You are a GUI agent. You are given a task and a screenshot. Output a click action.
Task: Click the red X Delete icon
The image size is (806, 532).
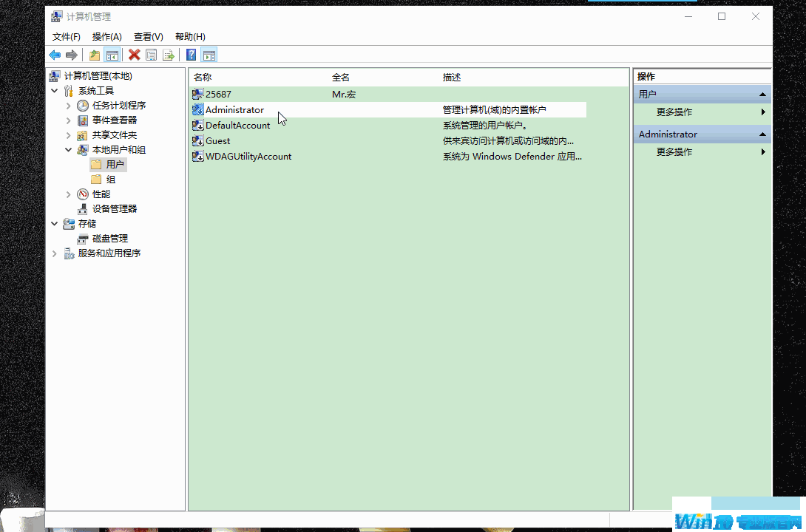[134, 55]
